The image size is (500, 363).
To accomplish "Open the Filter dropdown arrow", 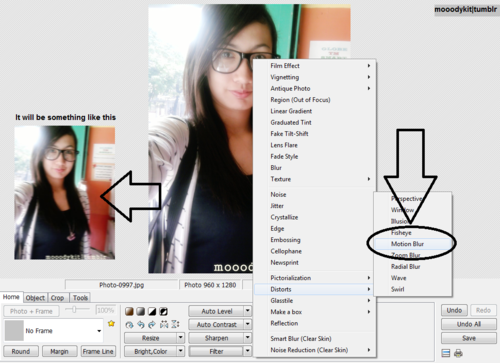I will pos(248,351).
